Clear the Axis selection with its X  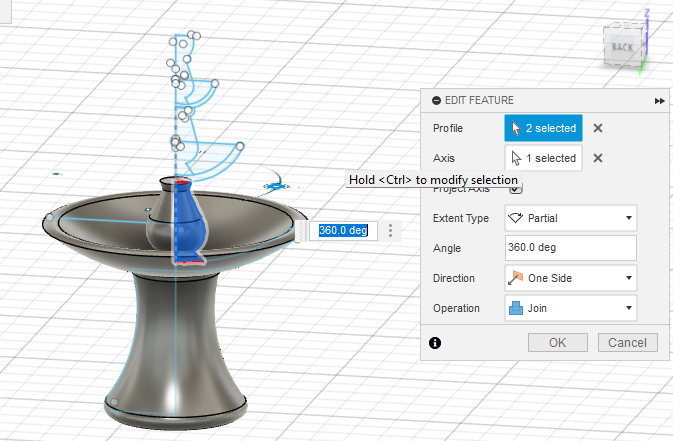597,158
